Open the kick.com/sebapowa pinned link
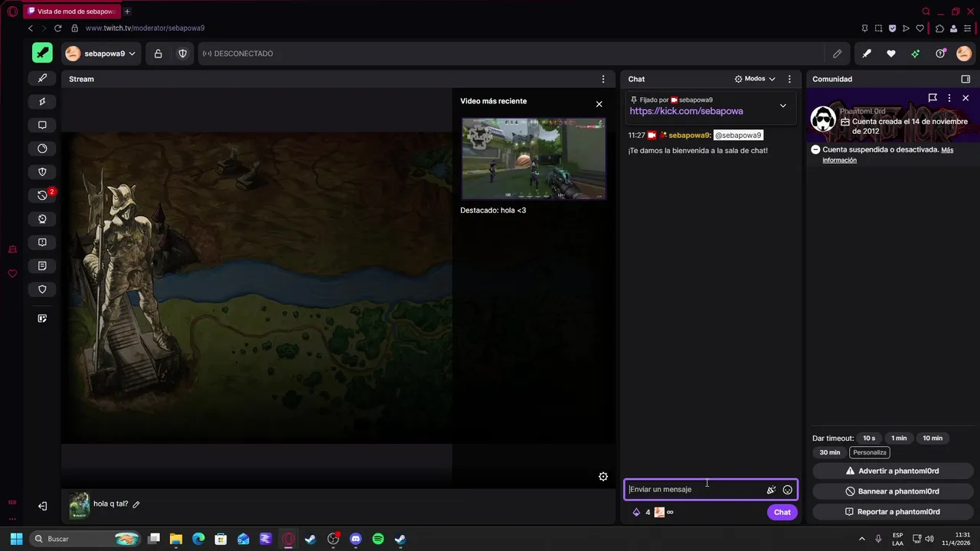980x551 pixels. [686, 111]
